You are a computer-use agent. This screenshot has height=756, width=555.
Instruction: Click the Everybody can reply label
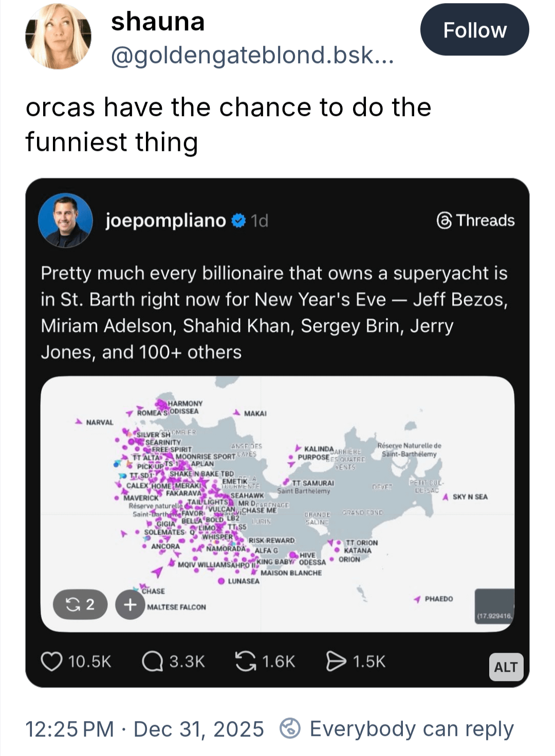point(411,729)
